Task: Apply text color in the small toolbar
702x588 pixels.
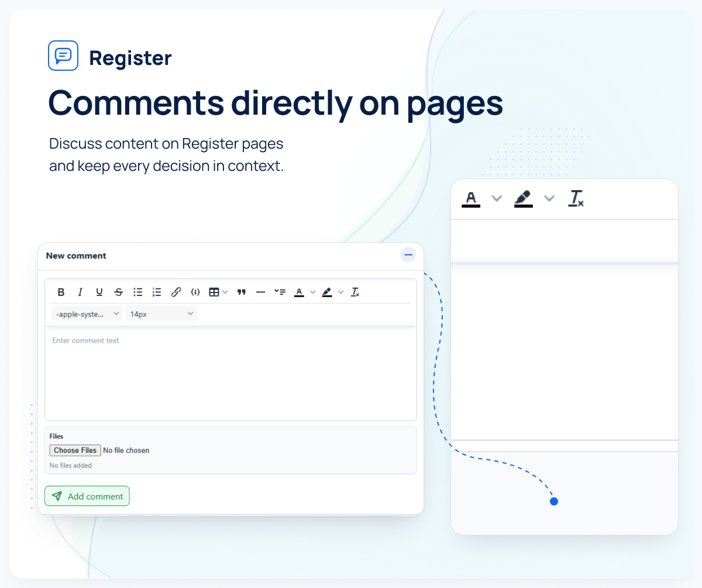Action: tap(299, 292)
